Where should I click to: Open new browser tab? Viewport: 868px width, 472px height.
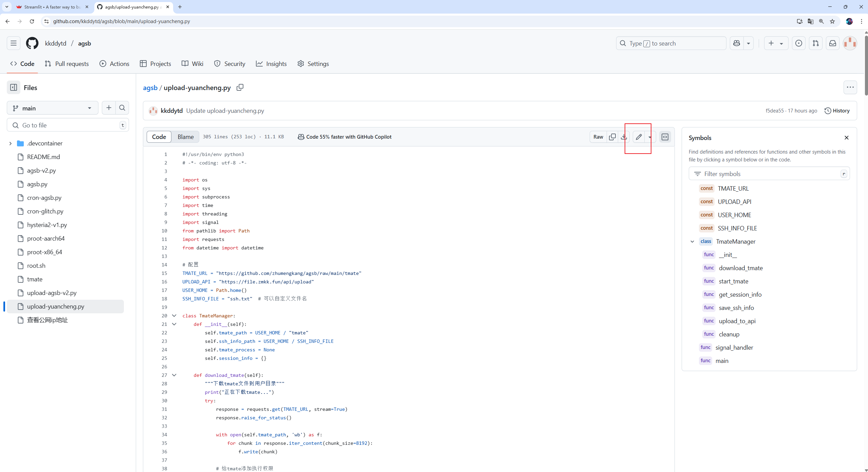(x=180, y=7)
